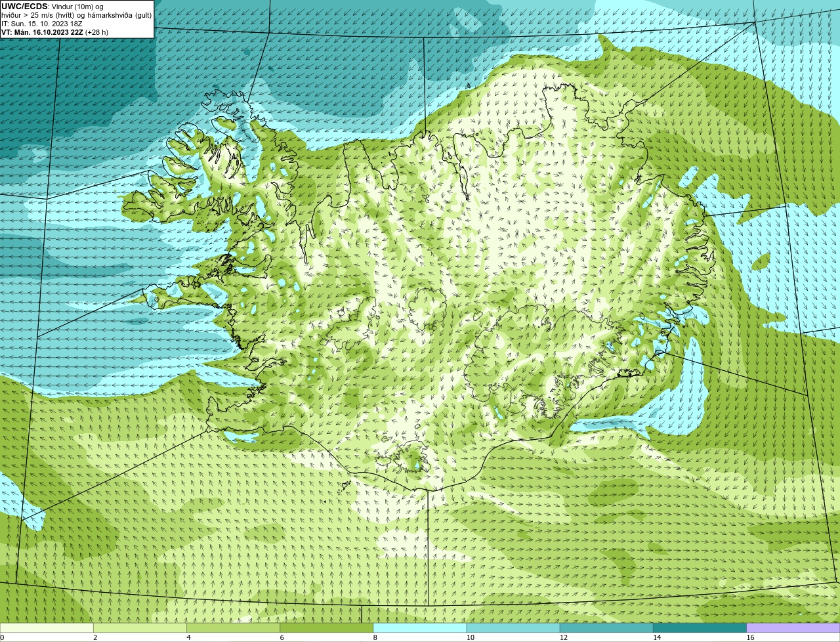Click the legend scale label '12'
Screen dimensions: 840x642
[563, 637]
